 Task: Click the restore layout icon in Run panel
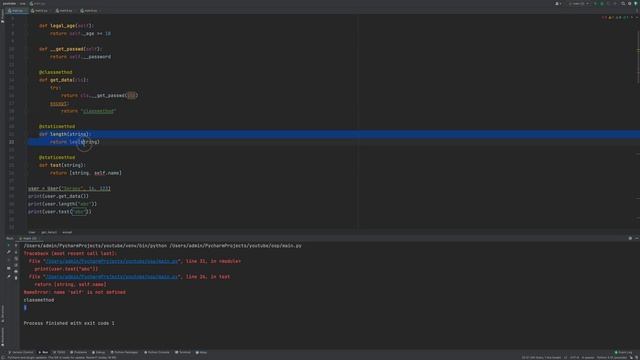point(9,268)
